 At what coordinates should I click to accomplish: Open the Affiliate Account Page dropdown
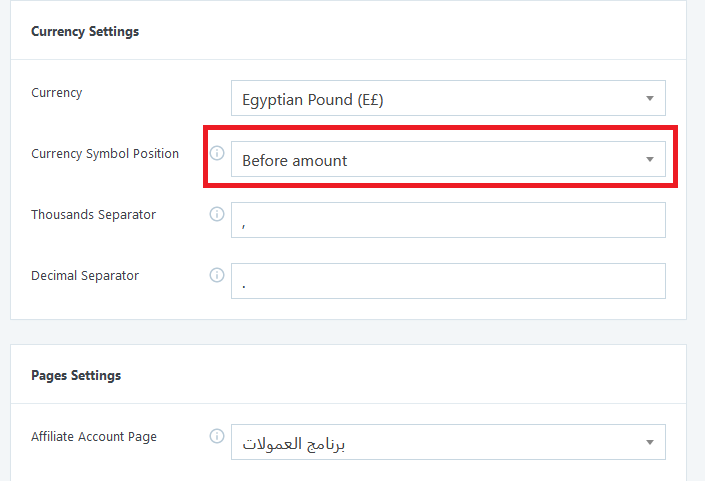pos(448,442)
